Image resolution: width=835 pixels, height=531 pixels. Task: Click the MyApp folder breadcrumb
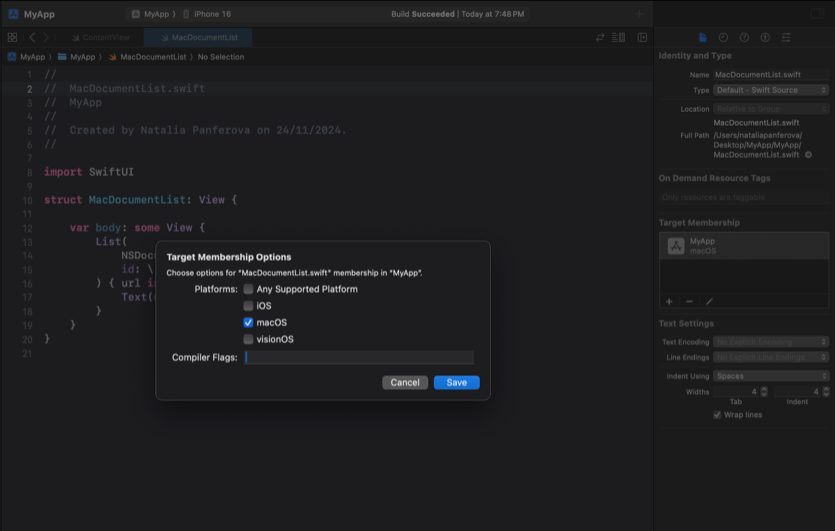(77, 57)
